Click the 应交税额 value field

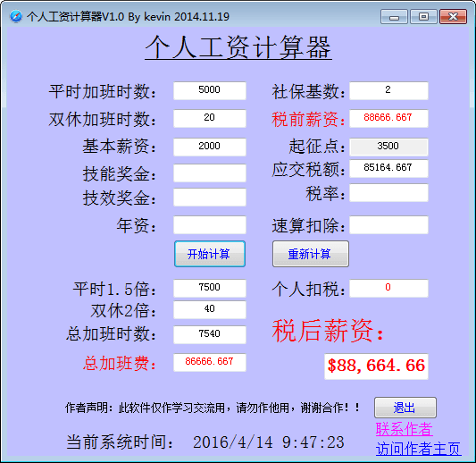coord(388,168)
